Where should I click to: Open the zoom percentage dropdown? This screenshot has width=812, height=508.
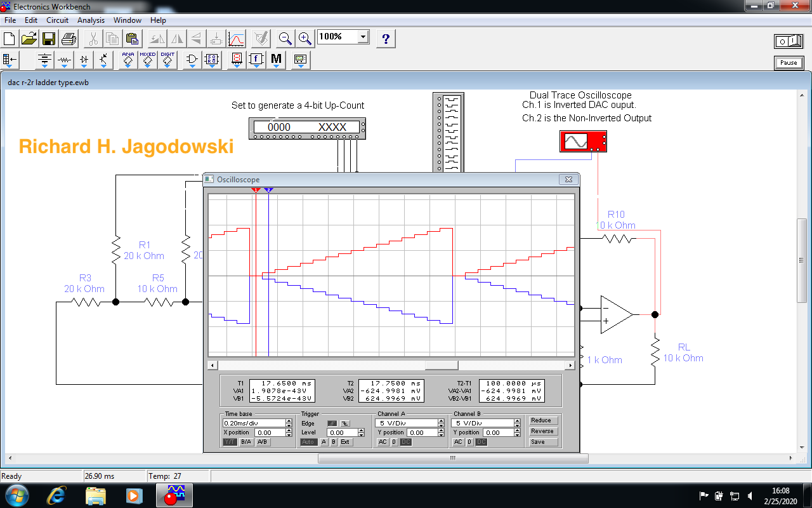pyautogui.click(x=363, y=37)
